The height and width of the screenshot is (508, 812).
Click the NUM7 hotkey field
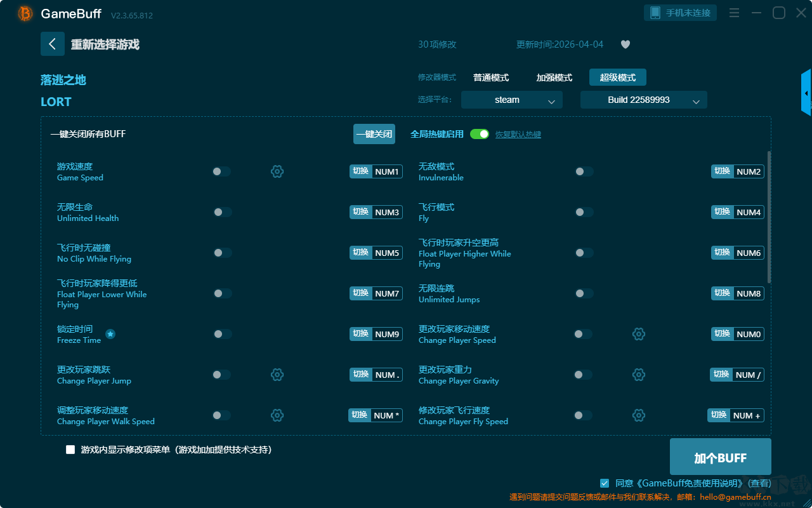pyautogui.click(x=387, y=293)
